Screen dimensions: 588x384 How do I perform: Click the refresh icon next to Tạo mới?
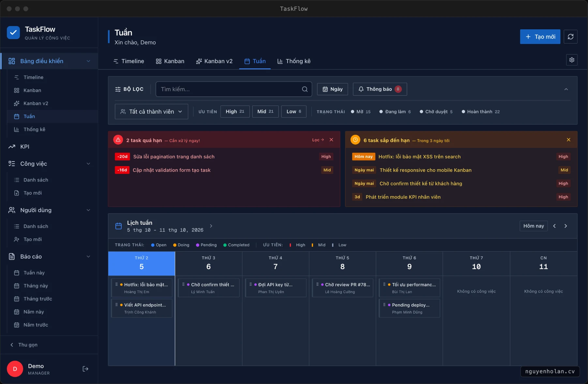click(570, 36)
